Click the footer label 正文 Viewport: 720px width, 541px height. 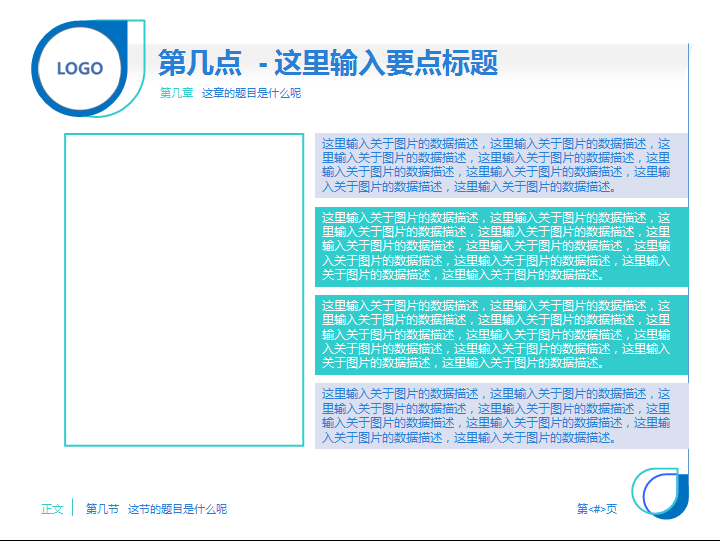(52, 509)
